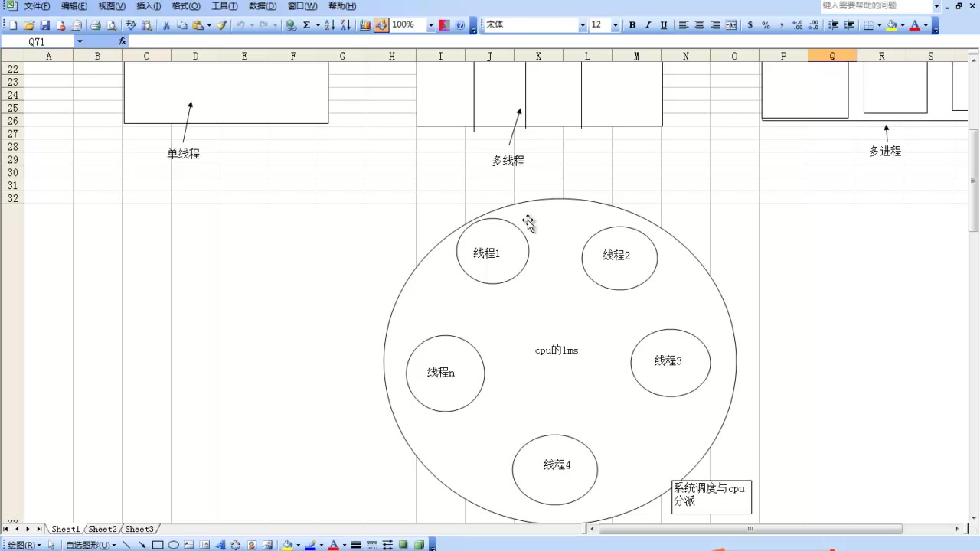Apply red font color in formatting toolbar

(x=914, y=25)
